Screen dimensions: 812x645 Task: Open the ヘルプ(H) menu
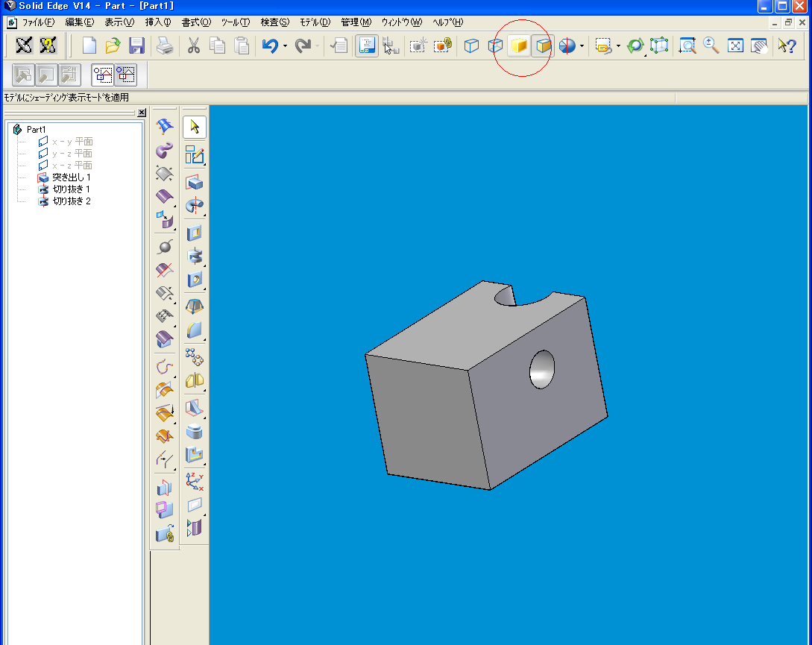tap(448, 22)
